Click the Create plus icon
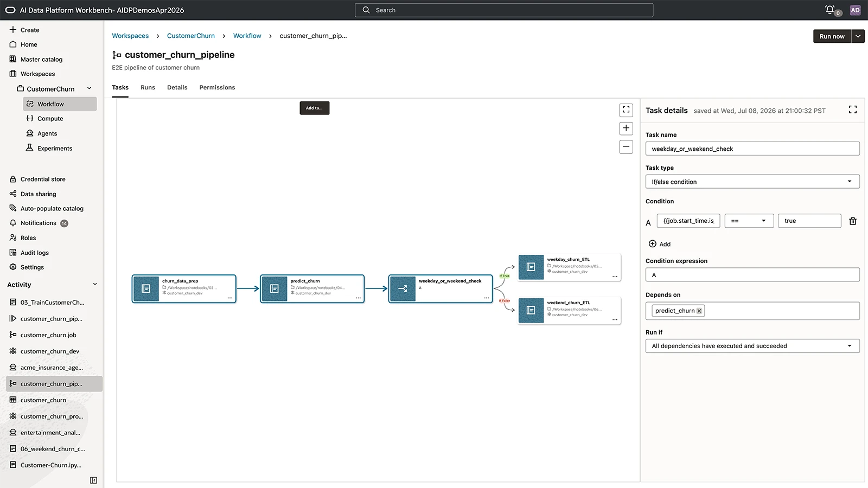 [13, 29]
